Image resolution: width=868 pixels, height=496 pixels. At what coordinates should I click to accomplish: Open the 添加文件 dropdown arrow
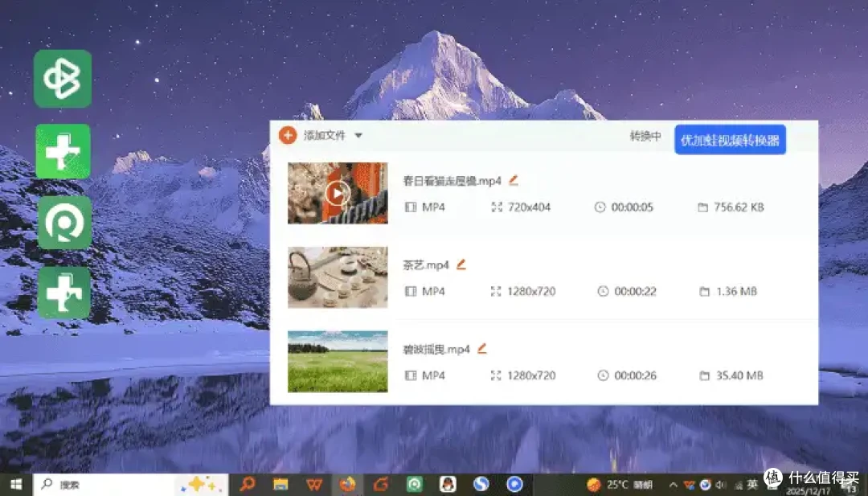358,136
